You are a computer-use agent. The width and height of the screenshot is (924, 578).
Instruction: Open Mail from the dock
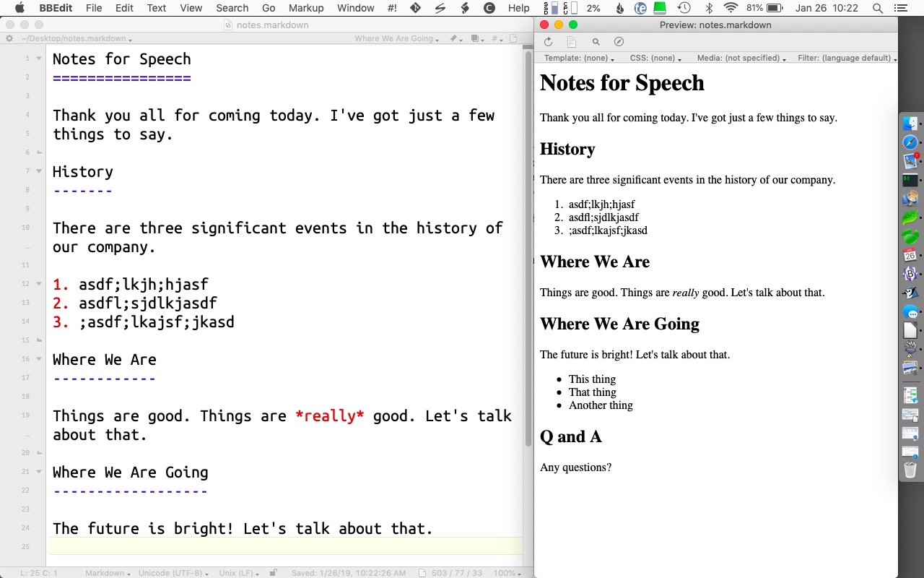(x=910, y=160)
